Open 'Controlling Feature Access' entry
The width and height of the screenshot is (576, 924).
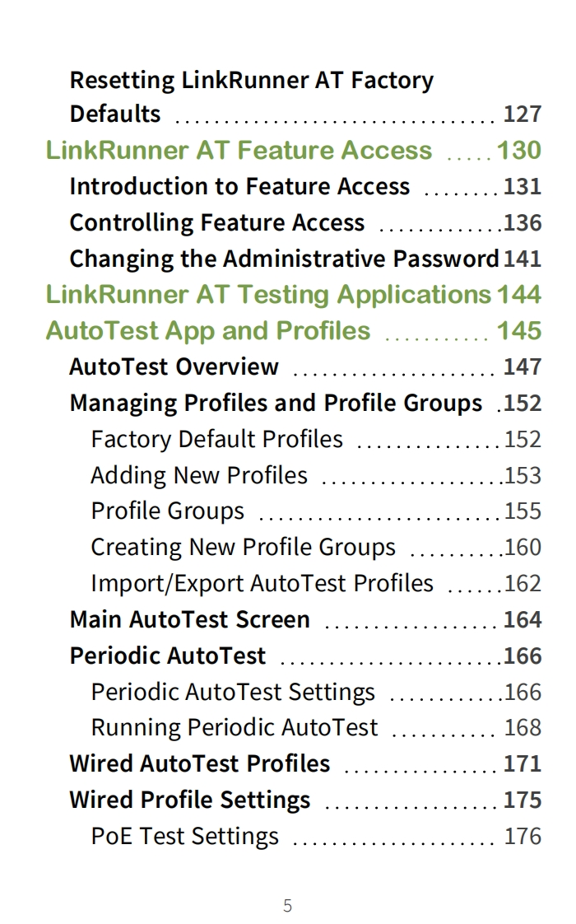point(216,222)
